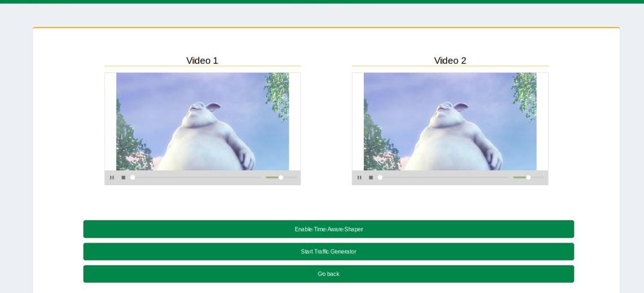The width and height of the screenshot is (644, 293).
Task: Click Video 2 volume slider
Action: pyautogui.click(x=529, y=178)
